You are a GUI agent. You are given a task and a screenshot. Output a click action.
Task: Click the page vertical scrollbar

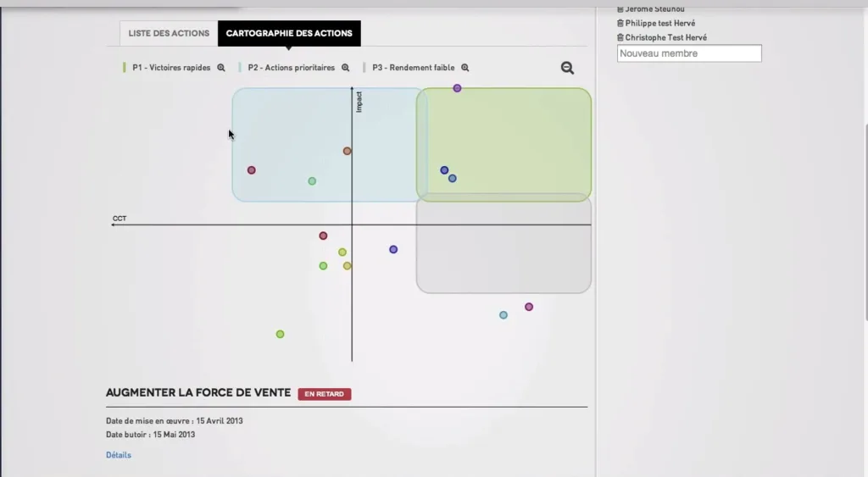(x=865, y=221)
